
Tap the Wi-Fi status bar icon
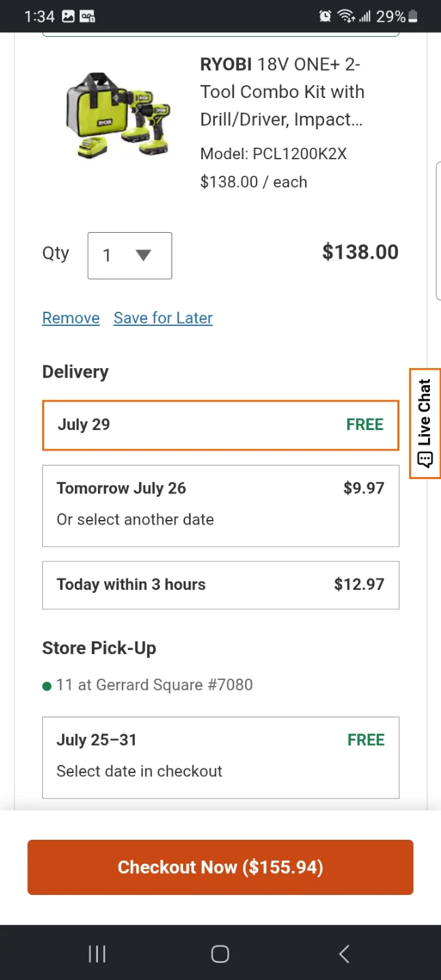[x=346, y=16]
